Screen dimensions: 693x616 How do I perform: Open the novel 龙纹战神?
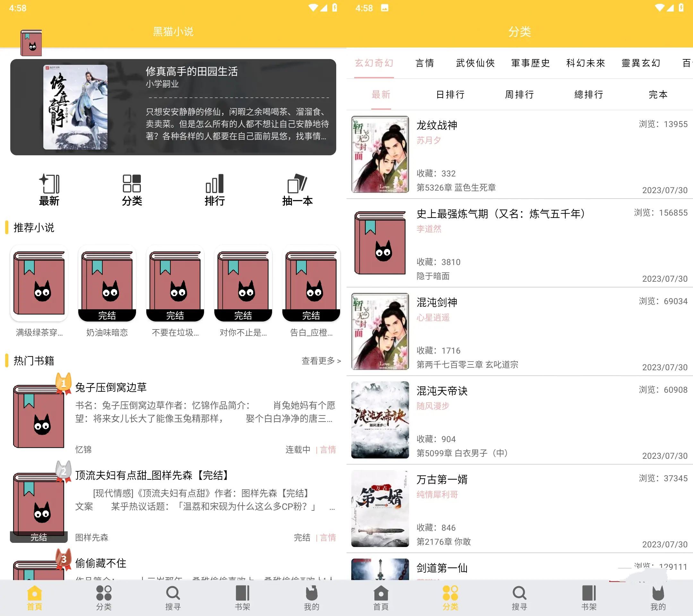(437, 125)
